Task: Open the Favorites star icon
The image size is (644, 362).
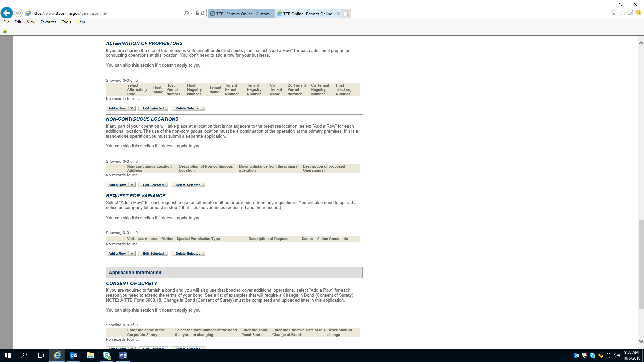Action: tap(622, 13)
